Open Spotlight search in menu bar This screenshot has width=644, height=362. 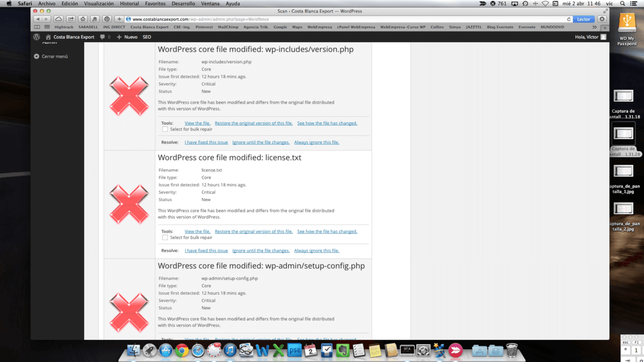pos(623,4)
